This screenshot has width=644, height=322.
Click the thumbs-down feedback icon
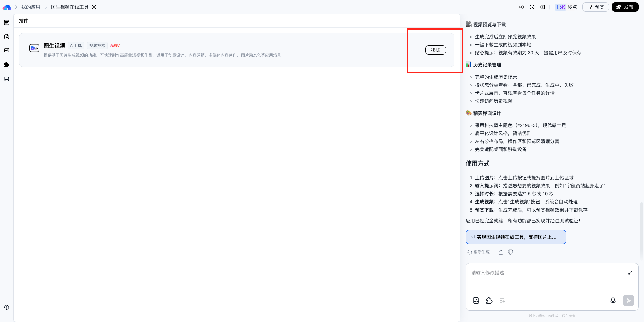coord(511,252)
